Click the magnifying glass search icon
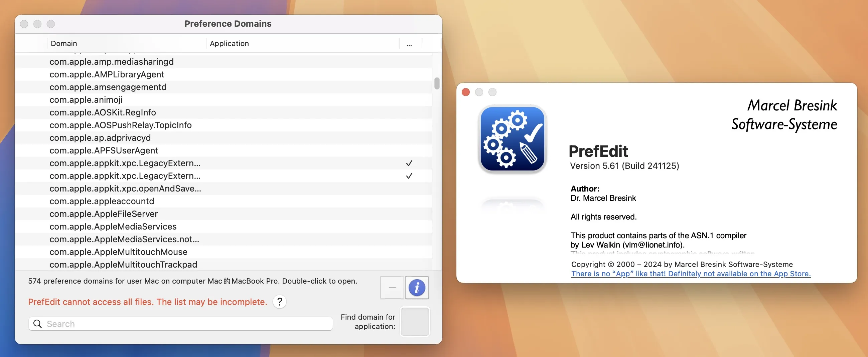 (x=38, y=324)
